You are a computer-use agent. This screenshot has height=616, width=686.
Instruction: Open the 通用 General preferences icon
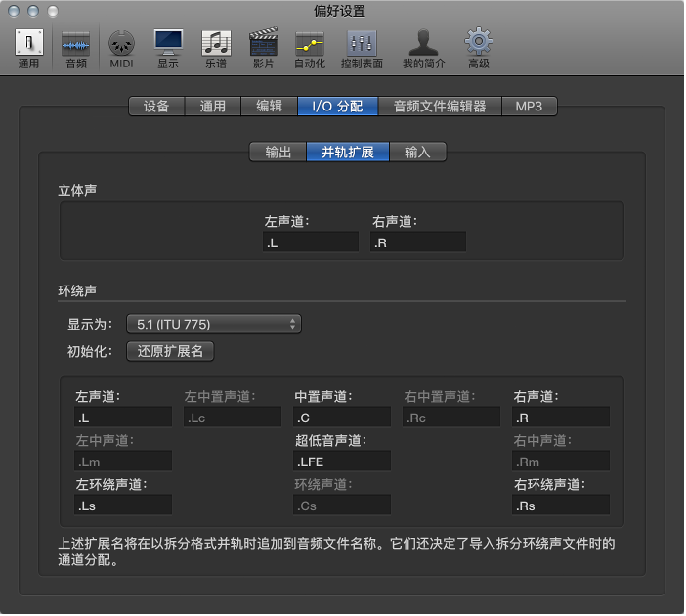[x=29, y=49]
